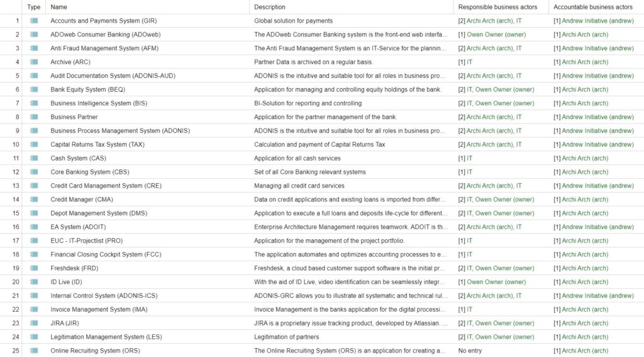Click the Invoice Management System description text

click(350, 310)
